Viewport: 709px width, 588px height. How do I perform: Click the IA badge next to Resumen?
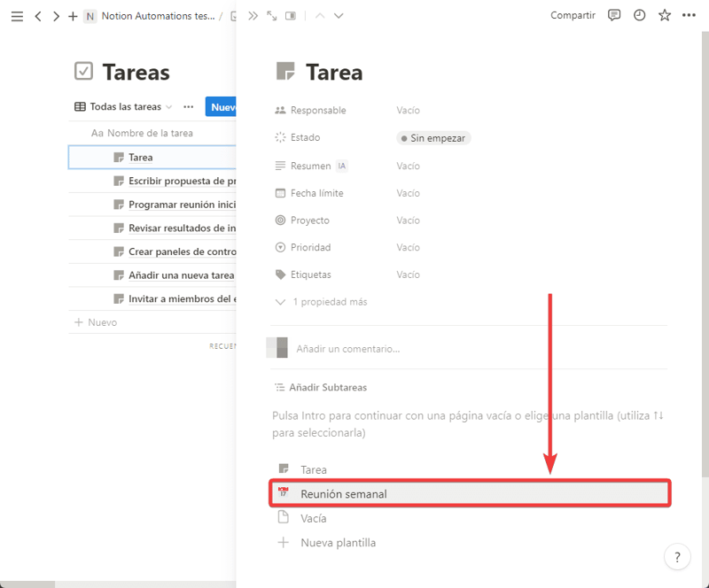pos(344,166)
